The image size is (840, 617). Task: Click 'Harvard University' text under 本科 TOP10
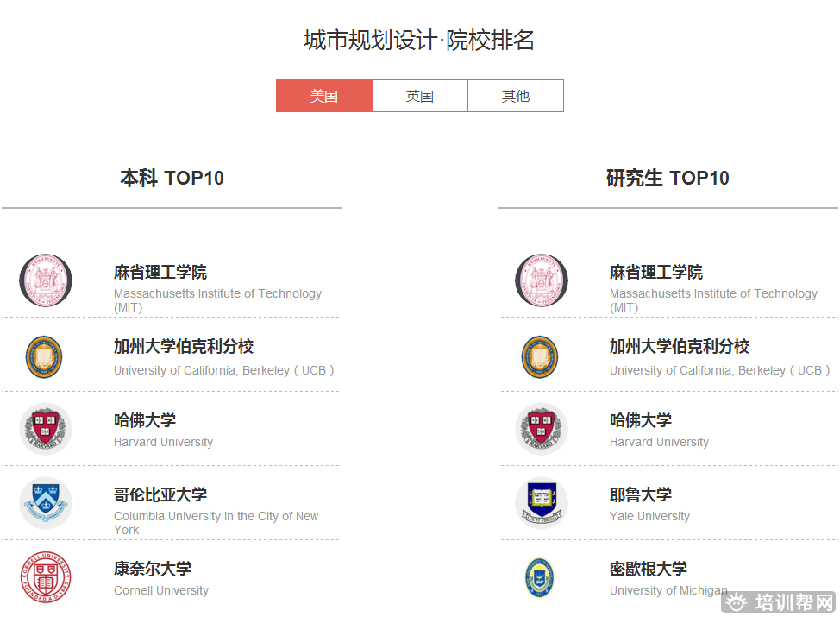pos(163,442)
